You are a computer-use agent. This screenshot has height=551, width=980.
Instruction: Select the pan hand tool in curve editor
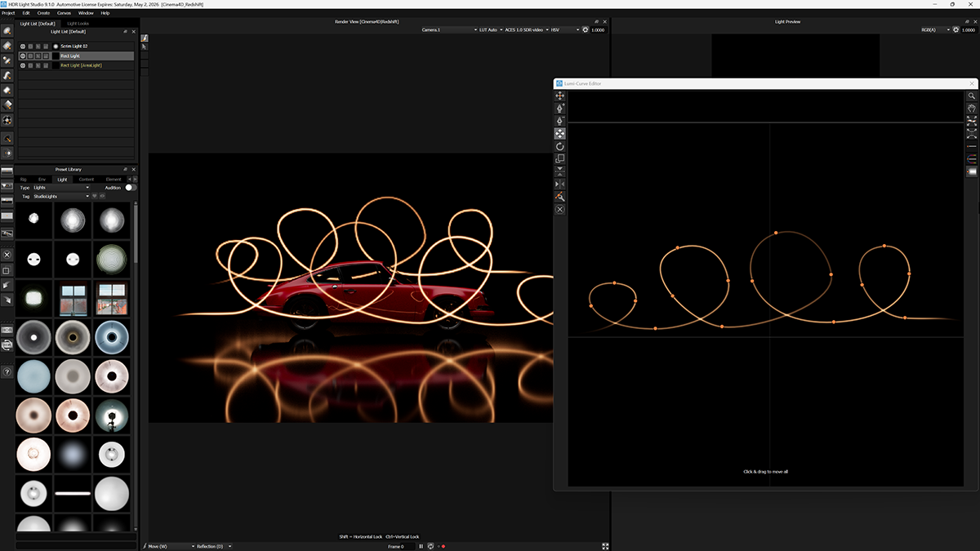coord(972,108)
